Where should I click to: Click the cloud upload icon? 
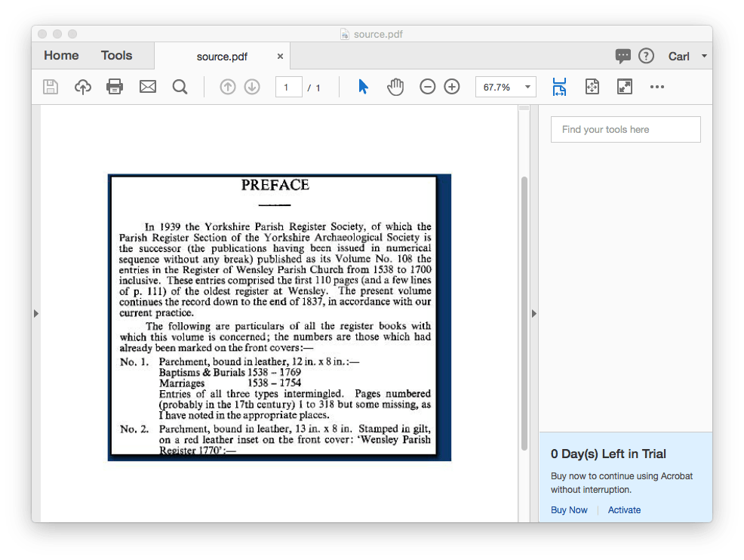[82, 86]
